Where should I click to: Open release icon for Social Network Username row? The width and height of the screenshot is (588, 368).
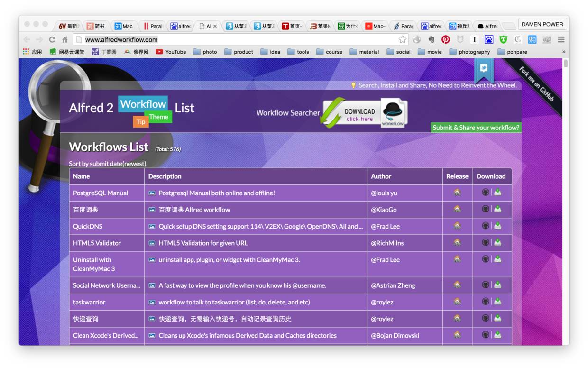click(457, 285)
